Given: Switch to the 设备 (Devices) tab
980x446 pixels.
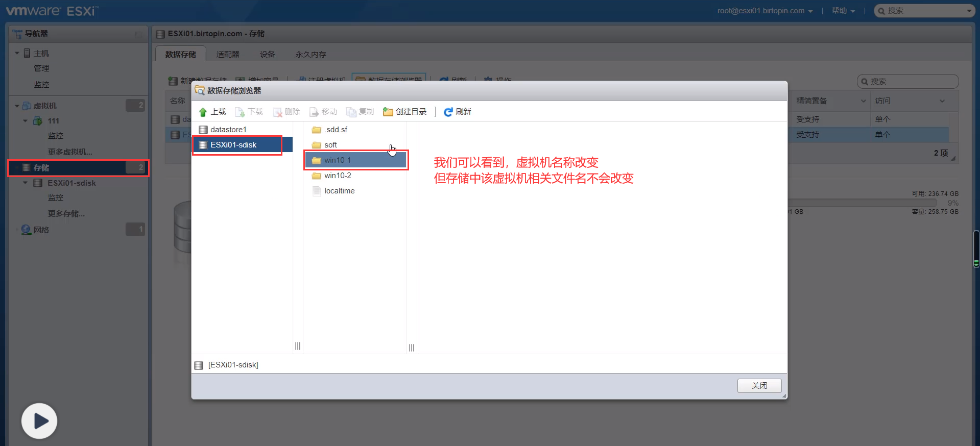Looking at the screenshot, I should pyautogui.click(x=267, y=54).
